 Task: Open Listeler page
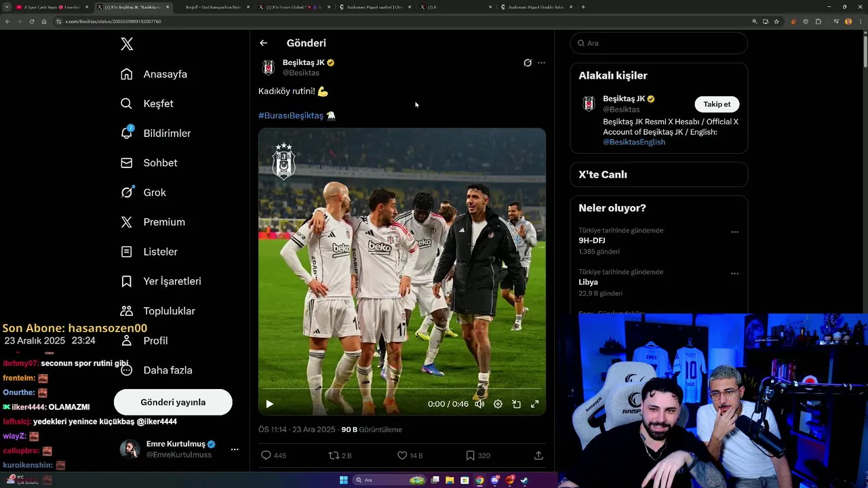coord(149,251)
